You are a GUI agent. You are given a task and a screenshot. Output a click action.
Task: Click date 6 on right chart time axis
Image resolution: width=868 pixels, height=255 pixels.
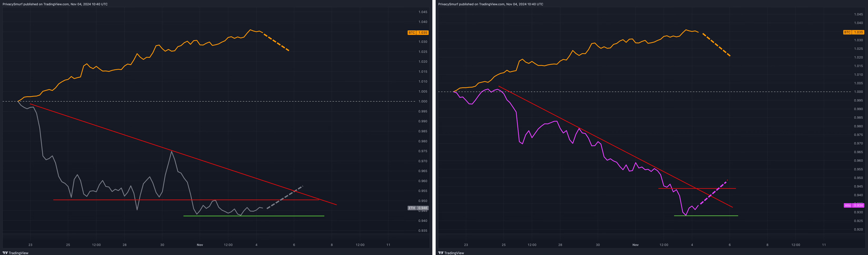(x=730, y=245)
